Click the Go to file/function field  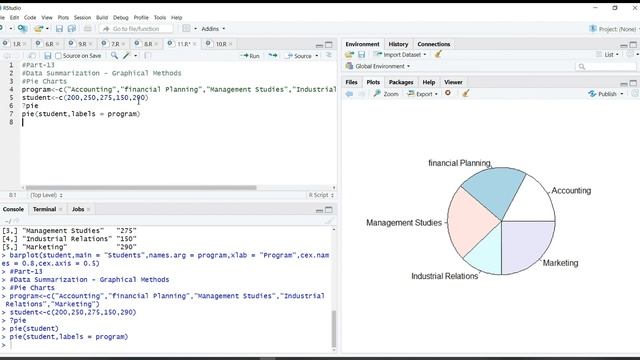pyautogui.click(x=136, y=29)
